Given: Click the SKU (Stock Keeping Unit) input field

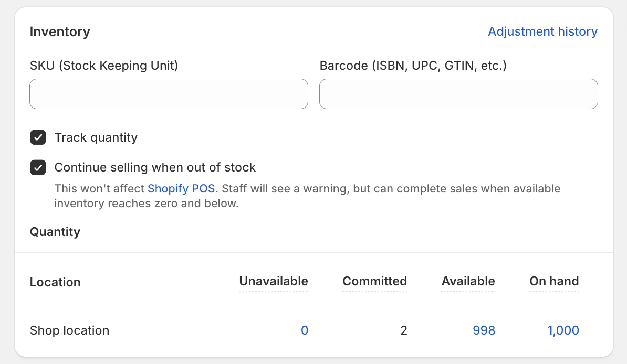Looking at the screenshot, I should coord(169,94).
